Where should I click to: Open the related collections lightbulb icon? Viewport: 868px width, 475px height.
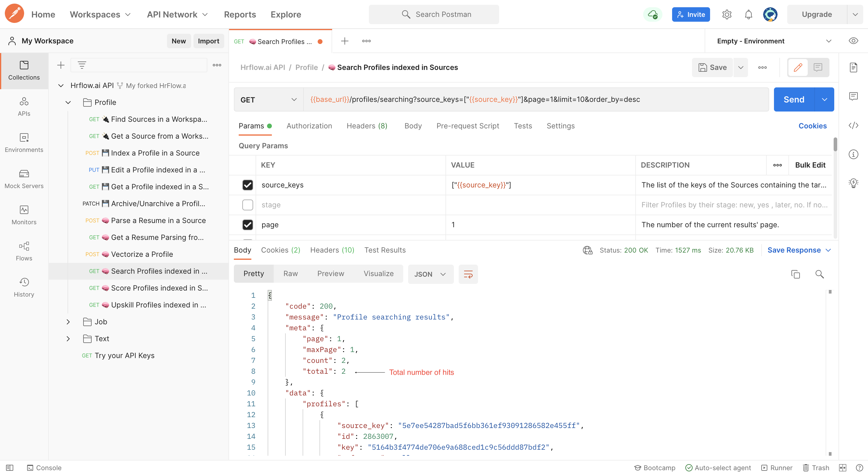tap(853, 183)
